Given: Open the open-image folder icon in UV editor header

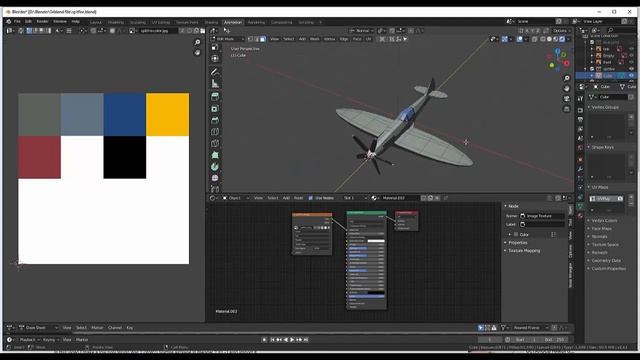Looking at the screenshot, I should (202, 31).
